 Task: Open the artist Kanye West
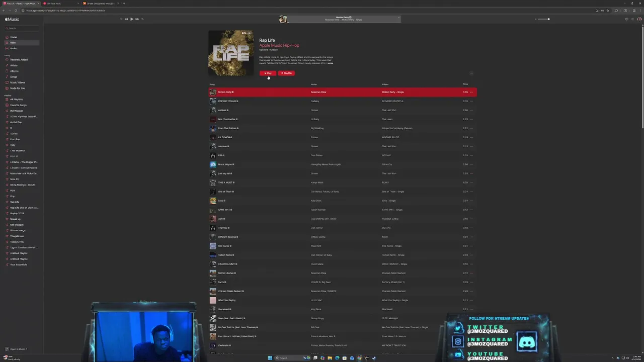[x=317, y=183]
